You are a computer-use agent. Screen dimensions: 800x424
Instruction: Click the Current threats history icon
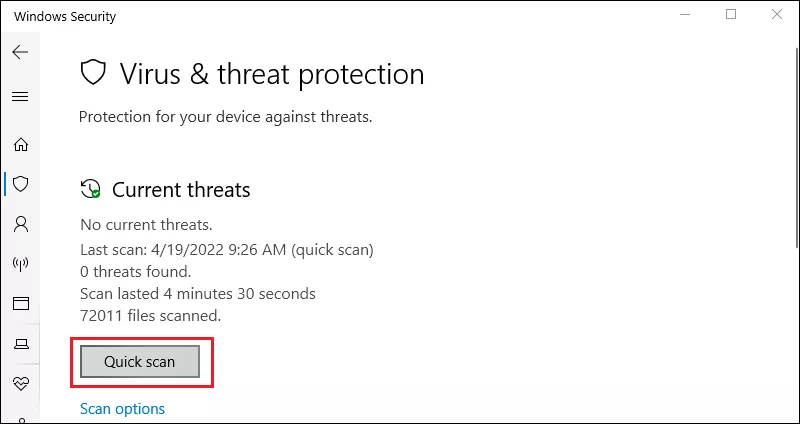click(x=91, y=189)
